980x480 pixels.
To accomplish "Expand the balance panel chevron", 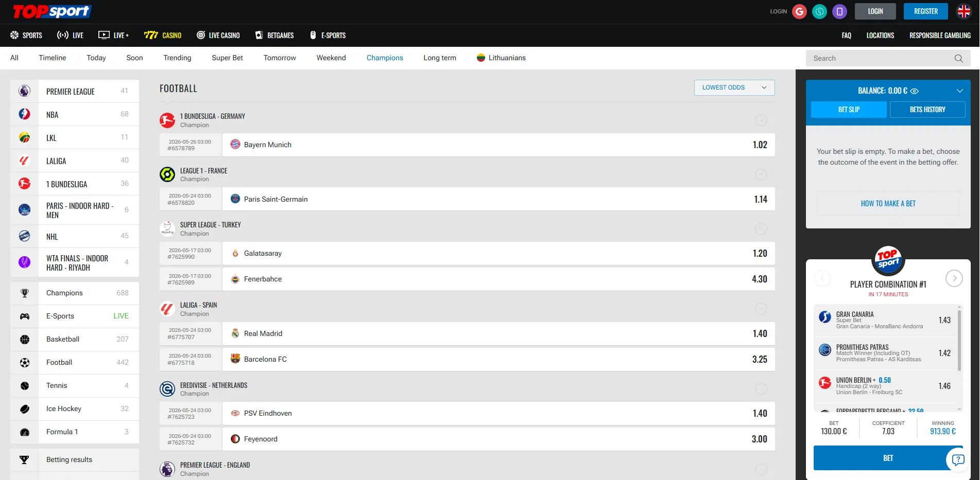I will click(x=960, y=91).
